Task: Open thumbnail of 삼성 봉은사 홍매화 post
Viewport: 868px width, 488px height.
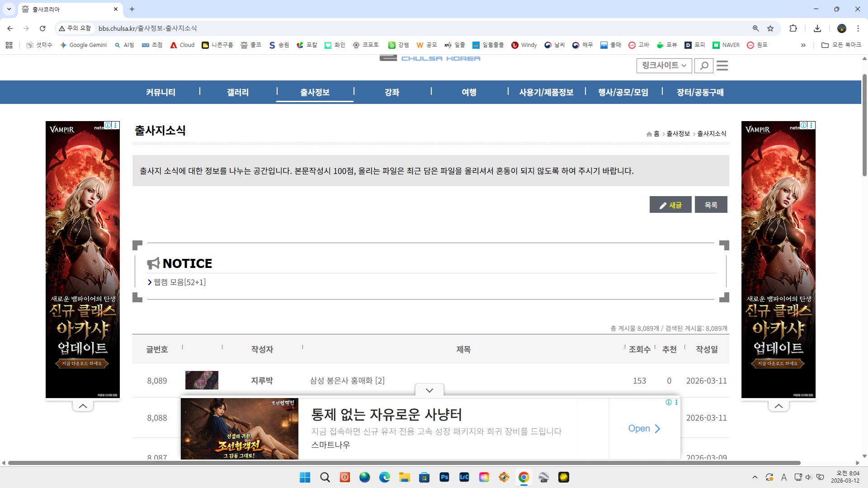Action: pyautogui.click(x=202, y=380)
